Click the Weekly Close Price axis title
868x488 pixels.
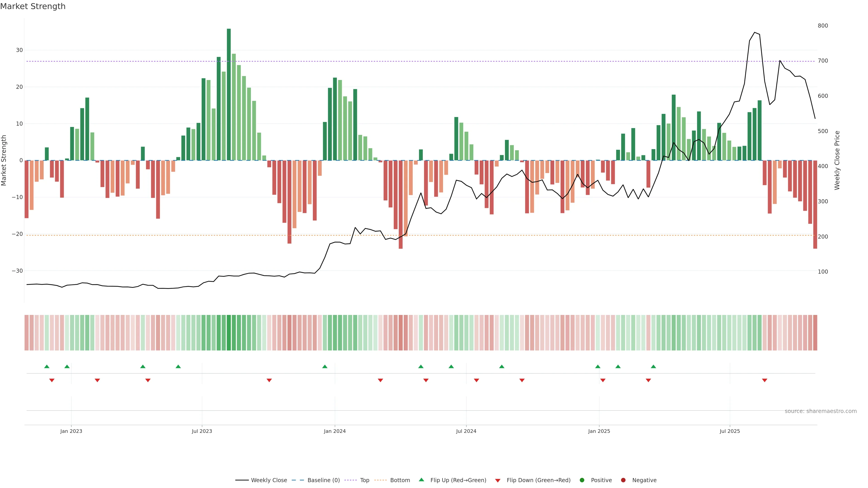pos(837,160)
